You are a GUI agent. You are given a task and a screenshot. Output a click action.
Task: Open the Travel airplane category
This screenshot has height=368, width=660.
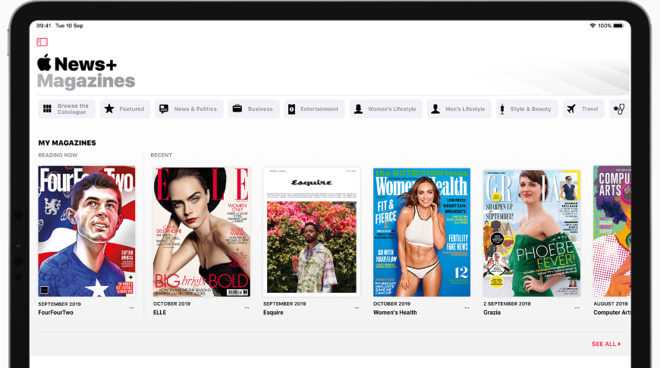click(x=583, y=109)
